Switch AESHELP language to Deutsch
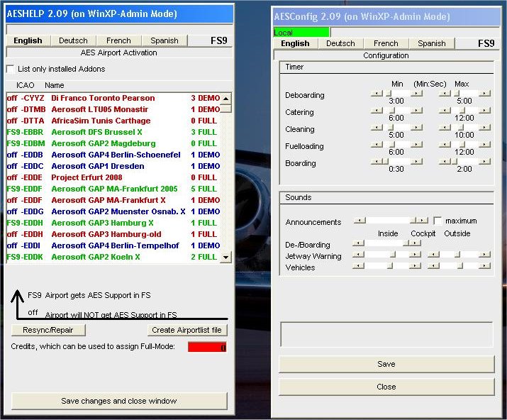 click(73, 40)
